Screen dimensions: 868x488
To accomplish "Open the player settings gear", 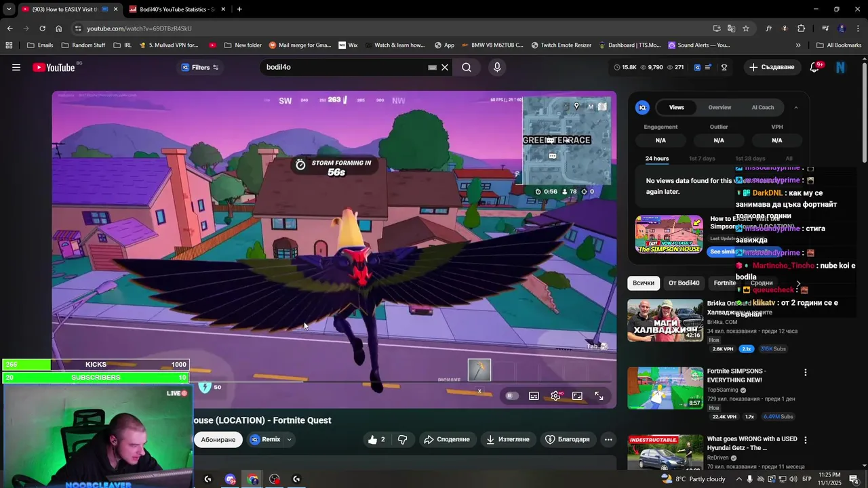I will tap(555, 396).
